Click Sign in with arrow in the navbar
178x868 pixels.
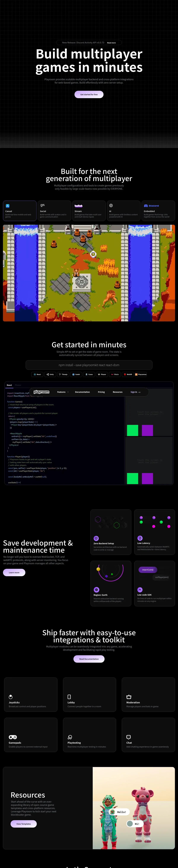135,392
